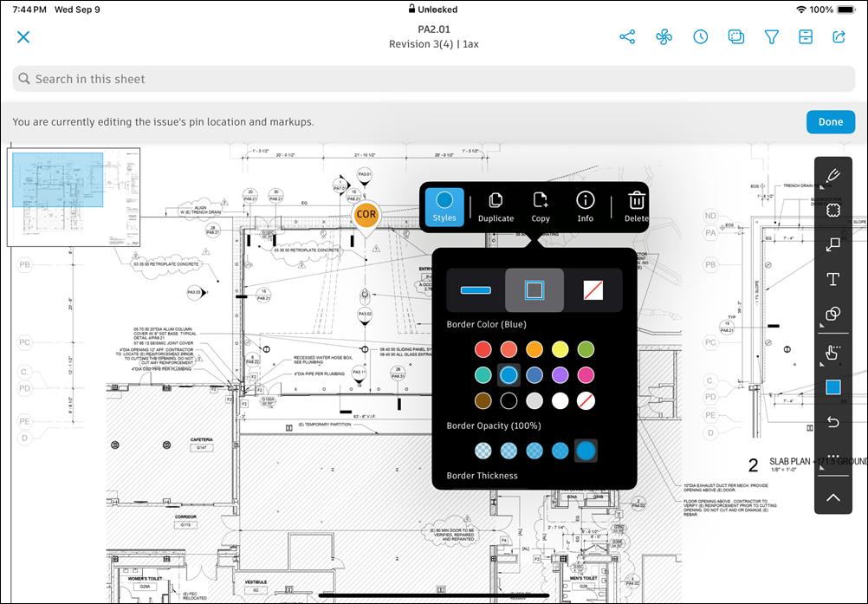Tap the Done button
Image resolution: width=868 pixels, height=604 pixels.
(831, 122)
